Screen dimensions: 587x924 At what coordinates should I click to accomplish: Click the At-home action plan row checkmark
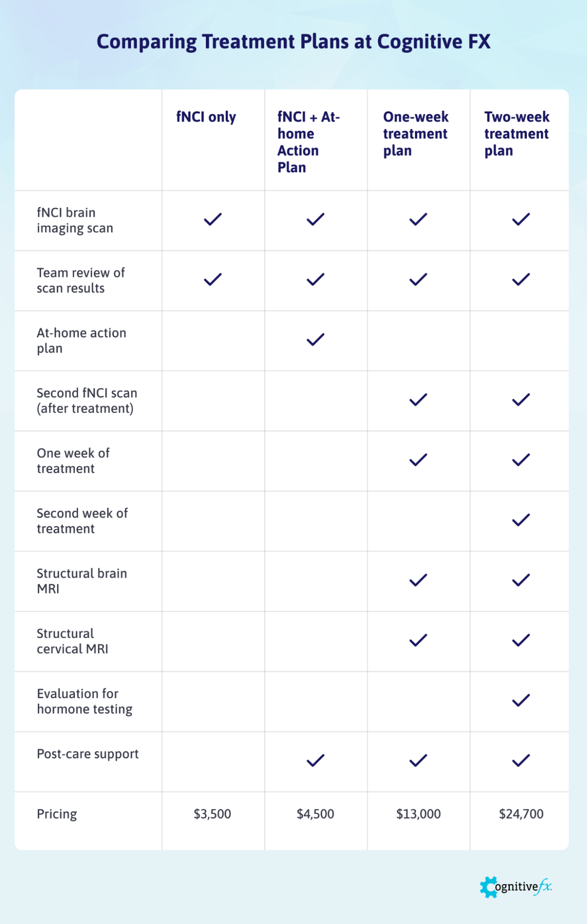pyautogui.click(x=315, y=339)
